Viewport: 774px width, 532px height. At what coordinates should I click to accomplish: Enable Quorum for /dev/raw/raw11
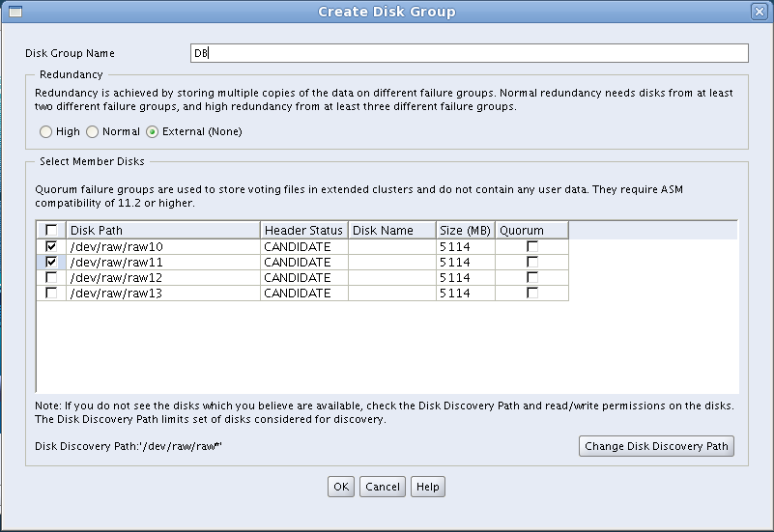tap(532, 262)
